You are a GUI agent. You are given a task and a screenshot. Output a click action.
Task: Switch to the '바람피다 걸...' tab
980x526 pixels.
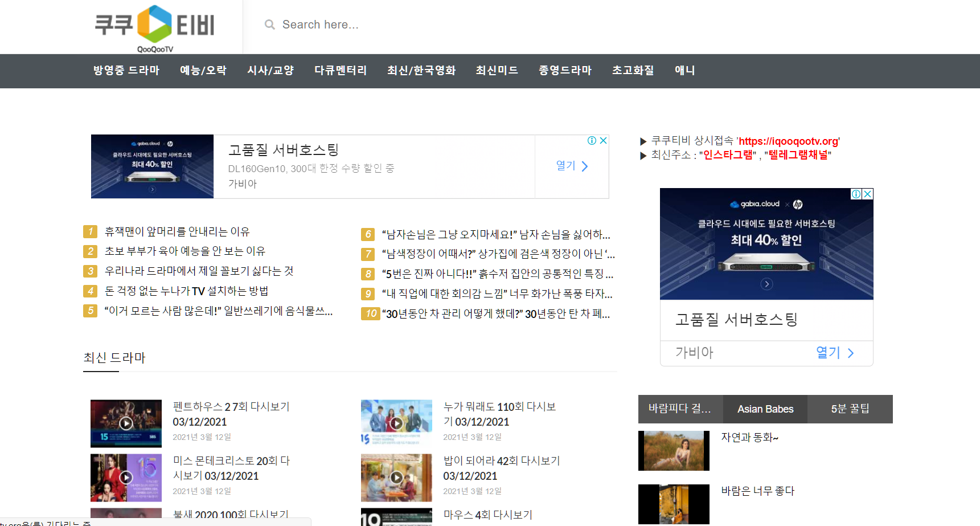tap(680, 409)
